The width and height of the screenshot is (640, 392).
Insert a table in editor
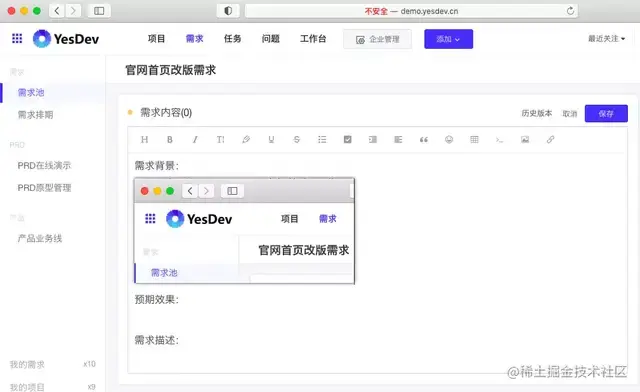coord(474,140)
